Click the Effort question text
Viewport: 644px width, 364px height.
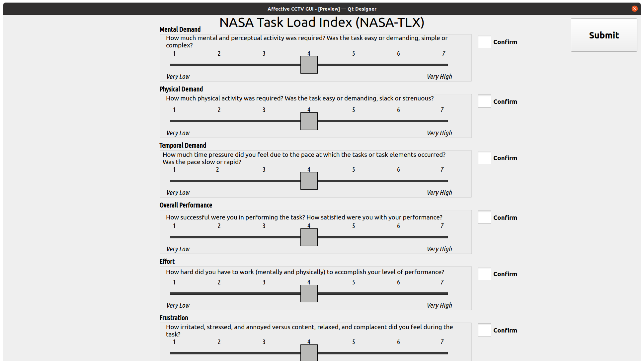pos(305,272)
